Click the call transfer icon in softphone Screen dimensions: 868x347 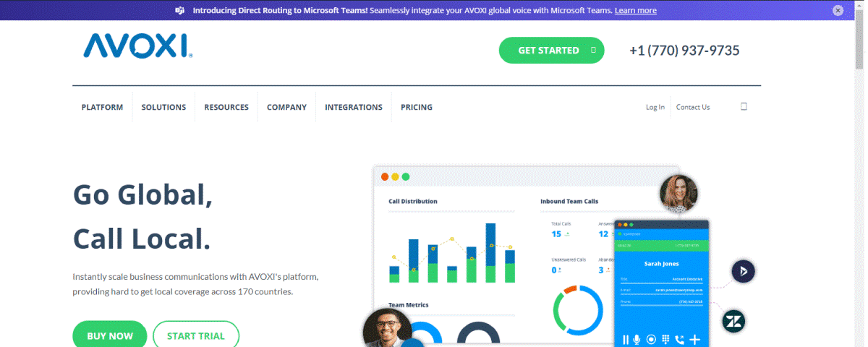coord(679,340)
